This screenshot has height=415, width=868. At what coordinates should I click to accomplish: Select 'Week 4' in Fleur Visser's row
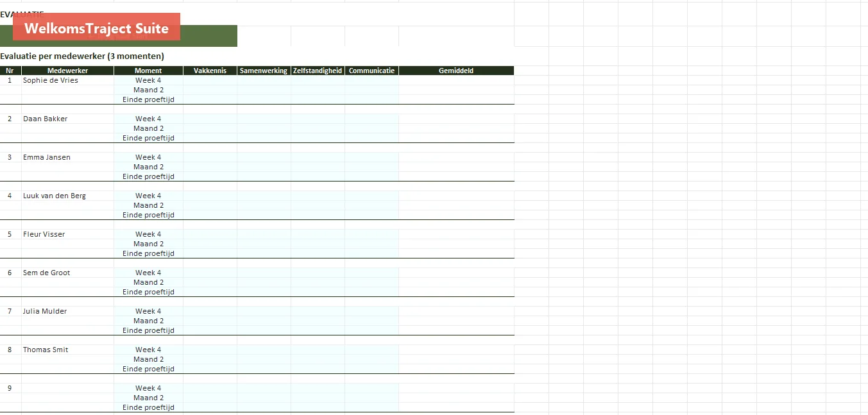tap(148, 234)
